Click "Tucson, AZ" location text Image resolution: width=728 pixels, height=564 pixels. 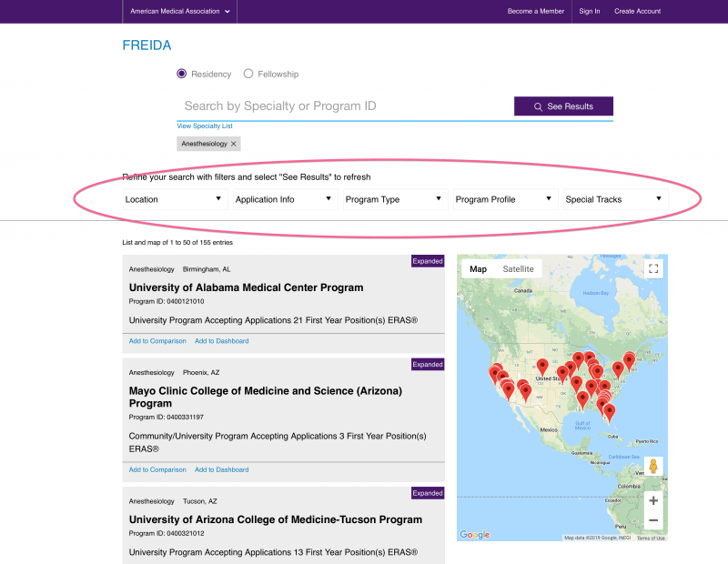pos(199,501)
